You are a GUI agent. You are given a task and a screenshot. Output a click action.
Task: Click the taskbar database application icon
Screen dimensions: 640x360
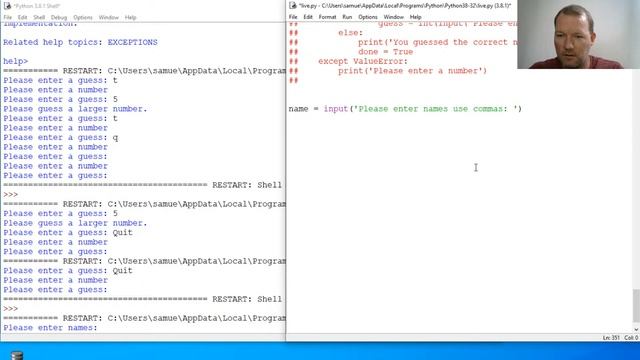click(17, 355)
